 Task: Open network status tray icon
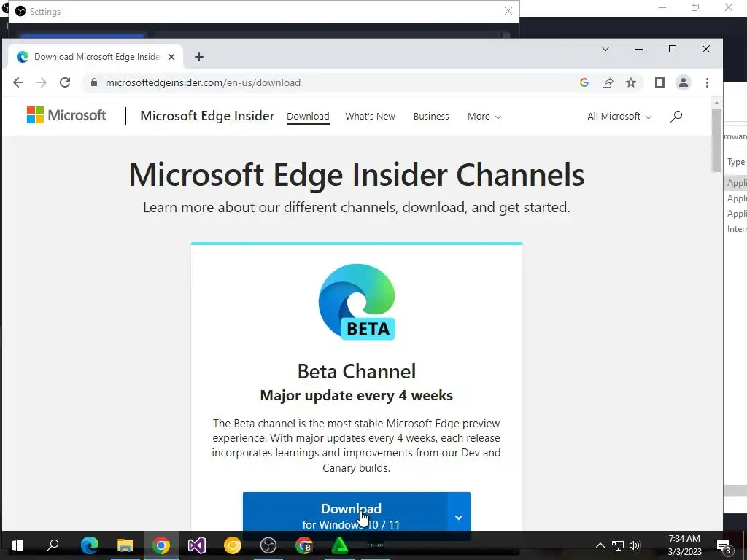[618, 545]
